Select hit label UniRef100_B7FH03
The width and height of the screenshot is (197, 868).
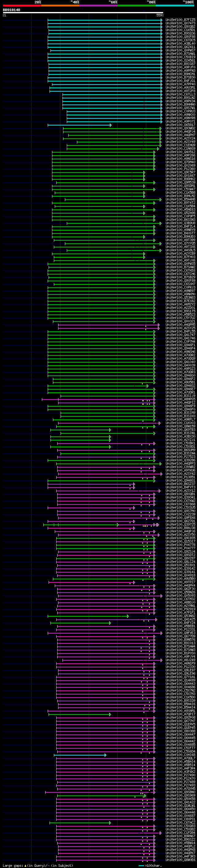click(180, 257)
